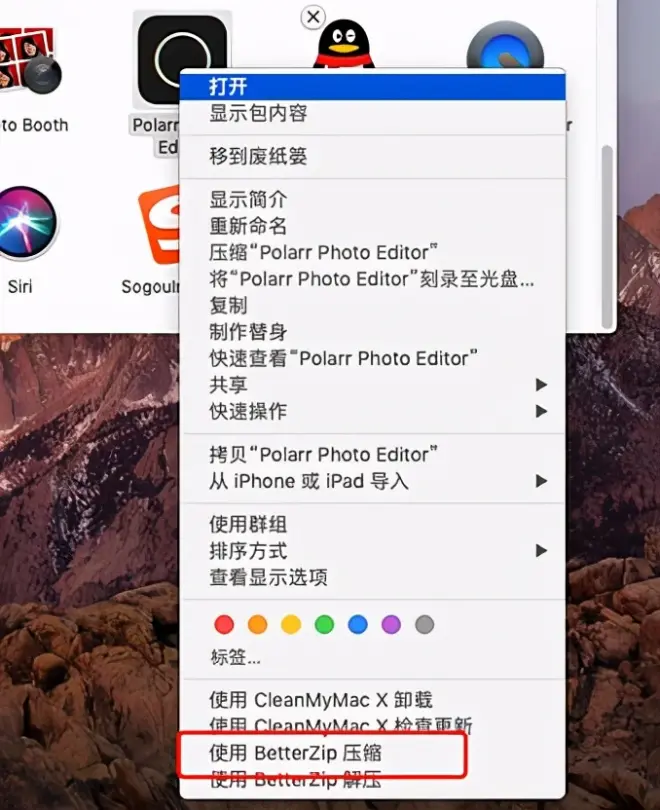Select 显示包内容 menu entry
The image size is (660, 810).
click(372, 113)
